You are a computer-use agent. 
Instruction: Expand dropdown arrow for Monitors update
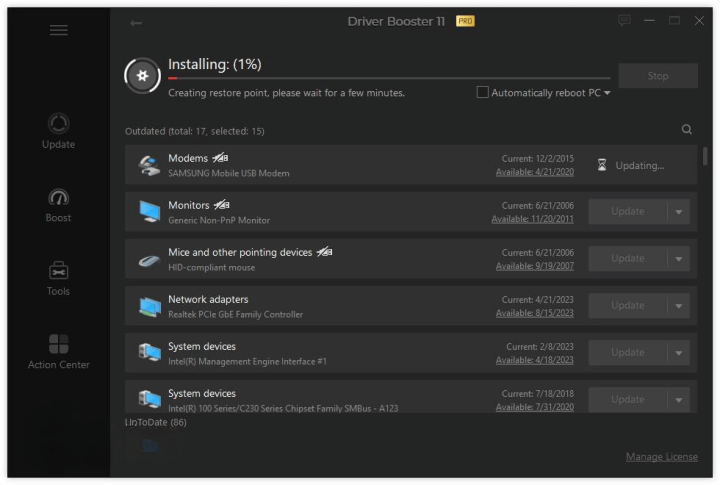pos(679,212)
